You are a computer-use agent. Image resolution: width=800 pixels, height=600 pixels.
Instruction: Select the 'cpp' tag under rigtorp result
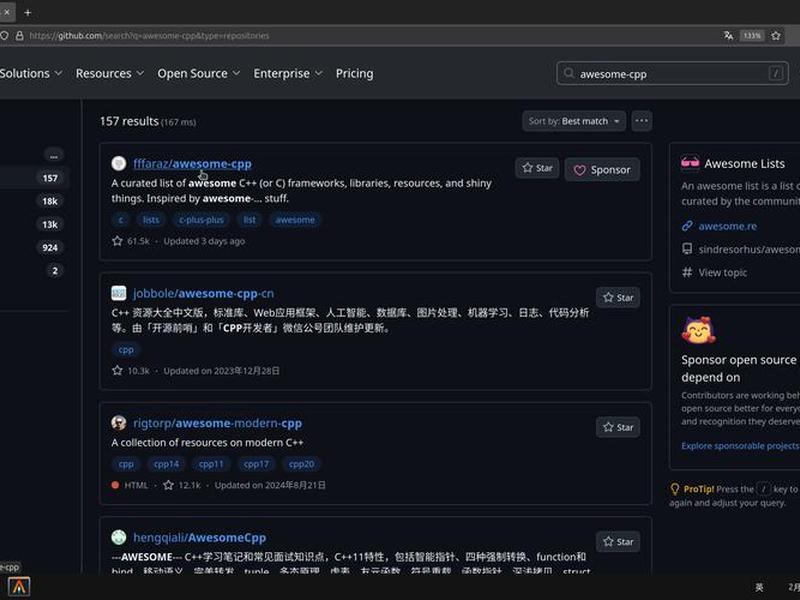click(126, 464)
